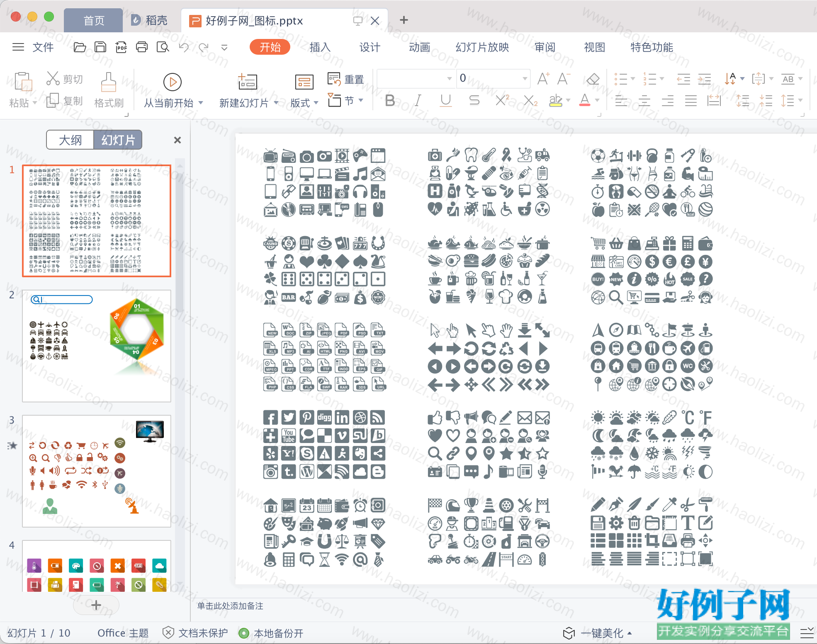The height and width of the screenshot is (644, 817).
Task: Open print preview icon
Action: (x=163, y=47)
